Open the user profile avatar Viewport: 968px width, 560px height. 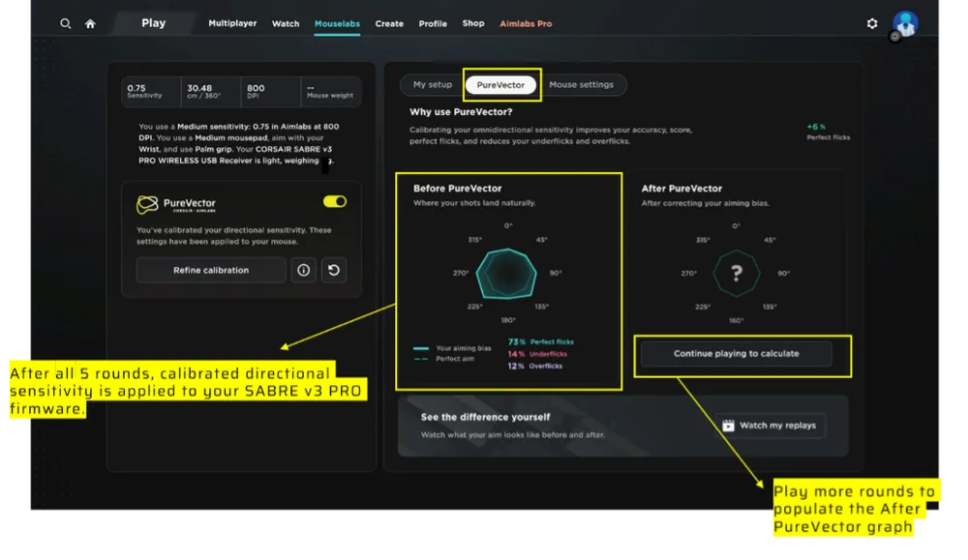905,24
